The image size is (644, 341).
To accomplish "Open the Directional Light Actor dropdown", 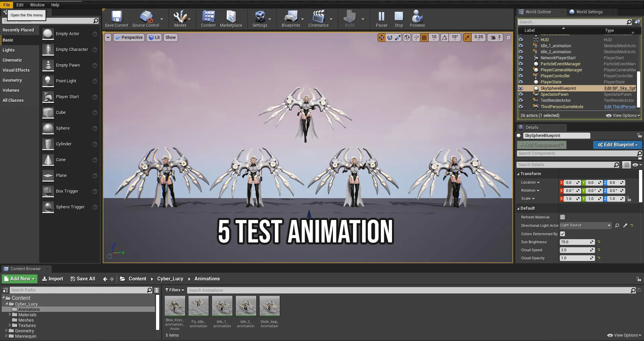I will 586,225.
